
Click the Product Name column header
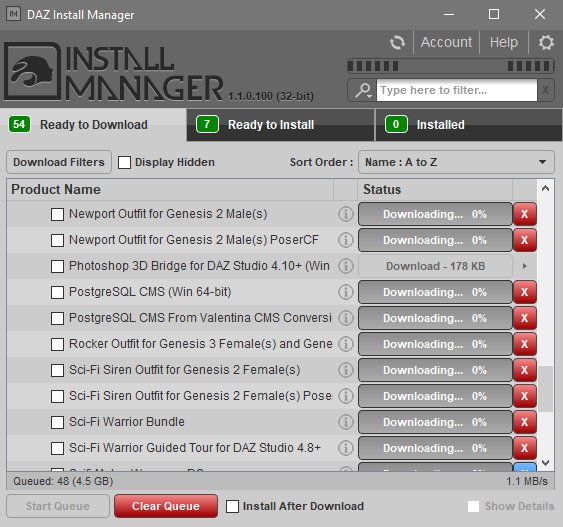(x=170, y=190)
